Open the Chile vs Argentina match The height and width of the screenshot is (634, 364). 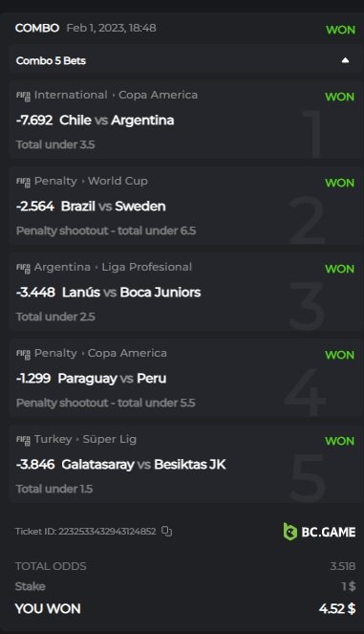pyautogui.click(x=117, y=120)
